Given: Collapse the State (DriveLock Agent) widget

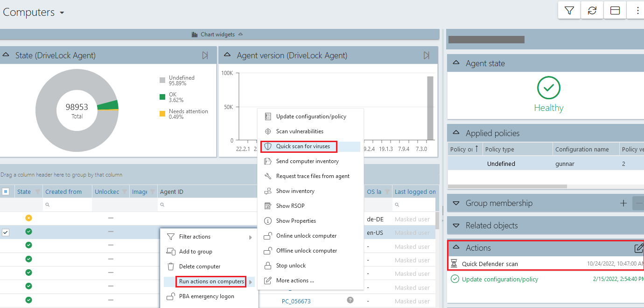Looking at the screenshot, I should coord(6,55).
